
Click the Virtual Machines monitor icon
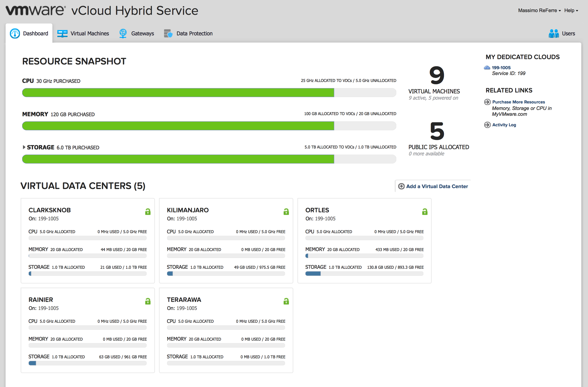62,33
